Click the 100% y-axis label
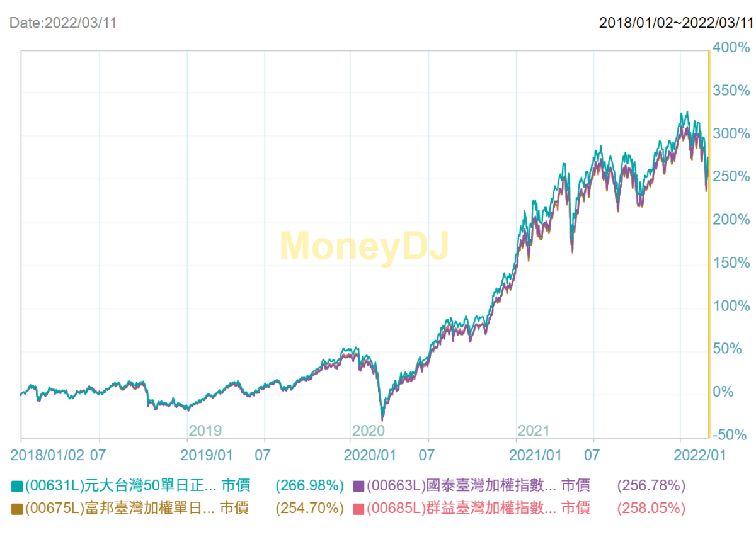 [x=731, y=306]
